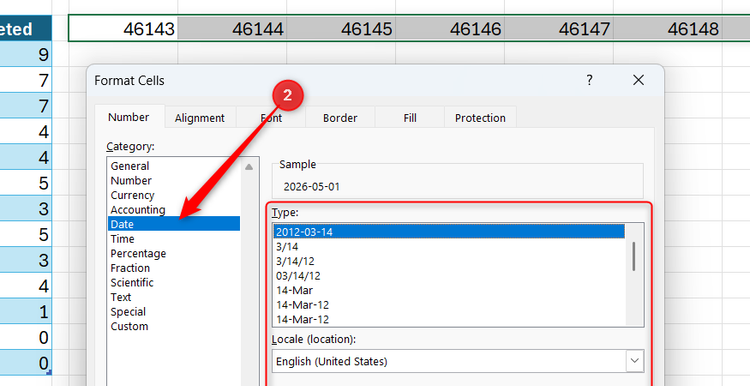Select Date category
Image resolution: width=750 pixels, height=386 pixels.
click(174, 224)
